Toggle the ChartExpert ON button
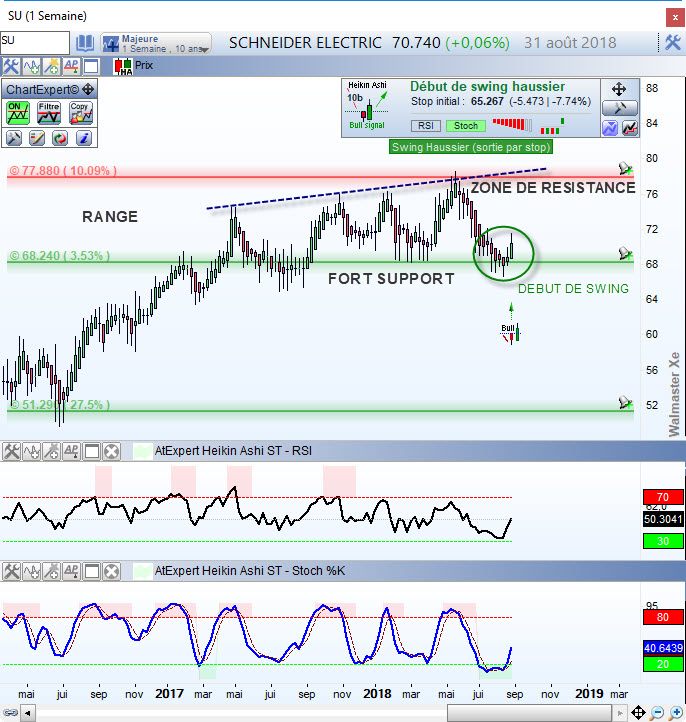686x722 pixels. click(x=18, y=113)
